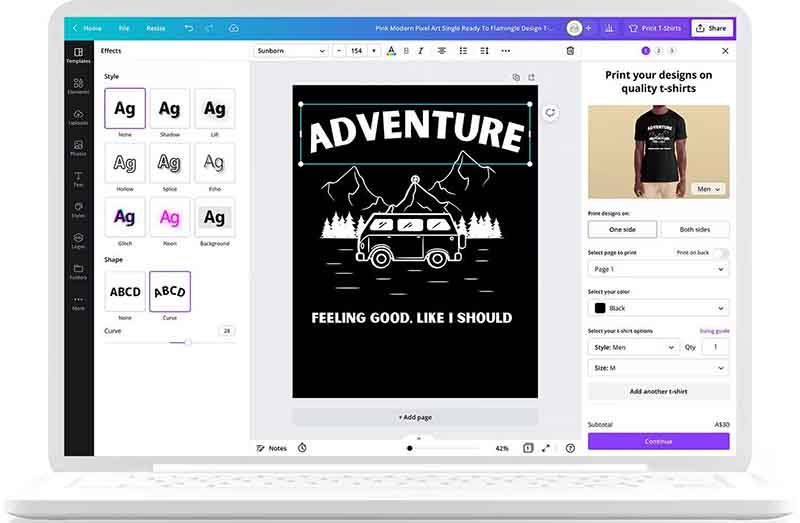Viewport: 800px width, 523px height.
Task: Toggle the Print on back switch
Action: click(719, 253)
